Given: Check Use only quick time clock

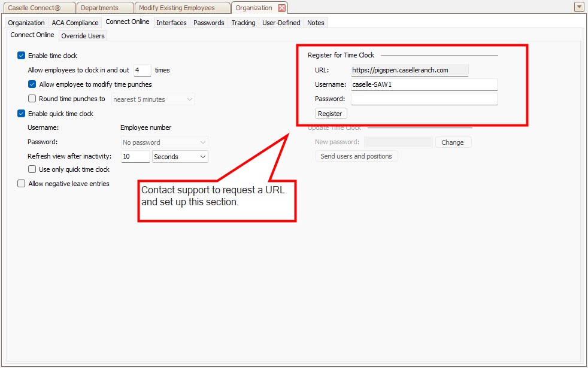Looking at the screenshot, I should click(32, 169).
